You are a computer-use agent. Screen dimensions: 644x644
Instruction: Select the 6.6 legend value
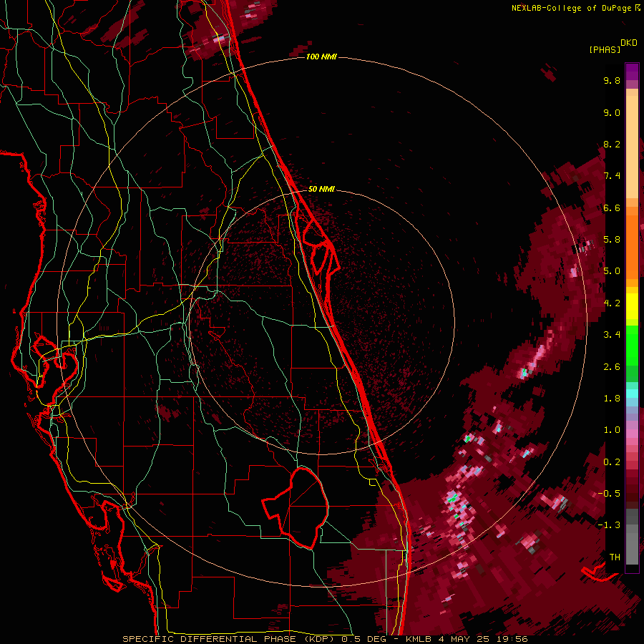(x=612, y=208)
